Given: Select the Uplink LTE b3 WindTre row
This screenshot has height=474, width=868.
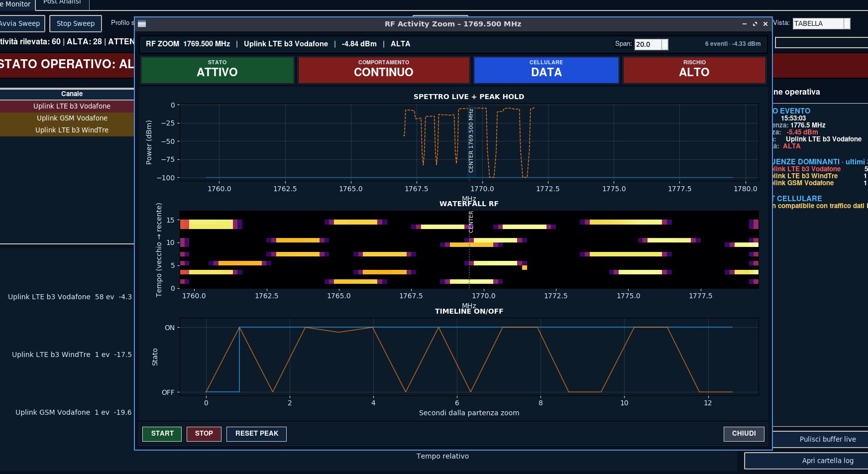Looking at the screenshot, I should 67,130.
